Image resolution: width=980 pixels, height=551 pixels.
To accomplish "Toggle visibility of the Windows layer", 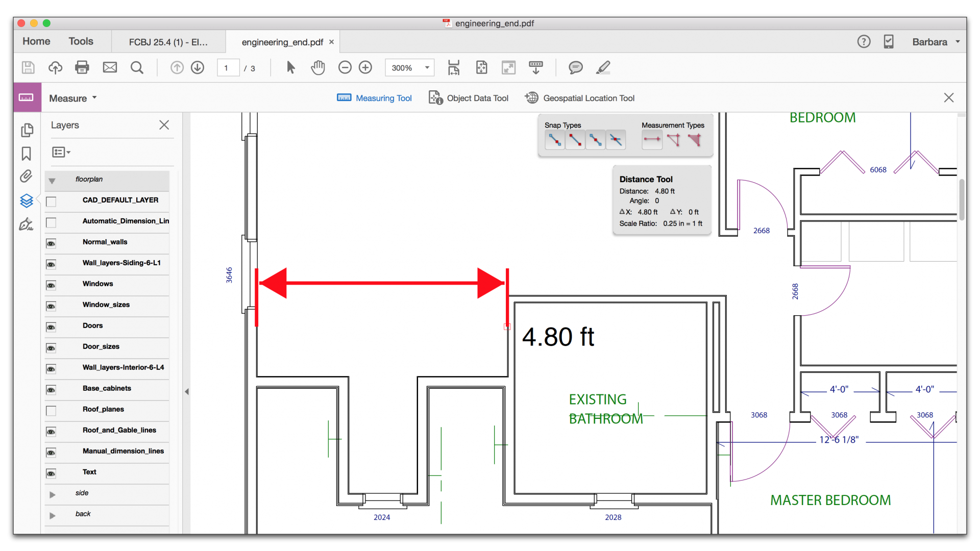I will pyautogui.click(x=51, y=285).
